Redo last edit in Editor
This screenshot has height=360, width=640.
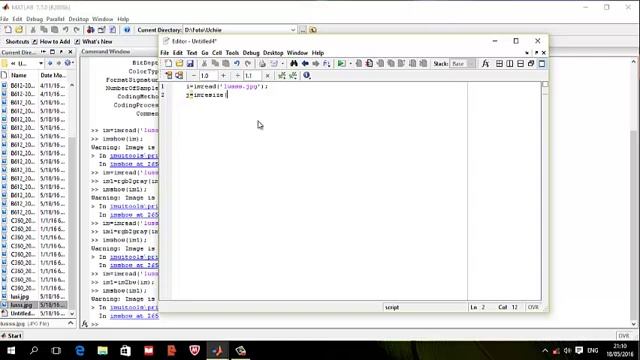click(247, 64)
